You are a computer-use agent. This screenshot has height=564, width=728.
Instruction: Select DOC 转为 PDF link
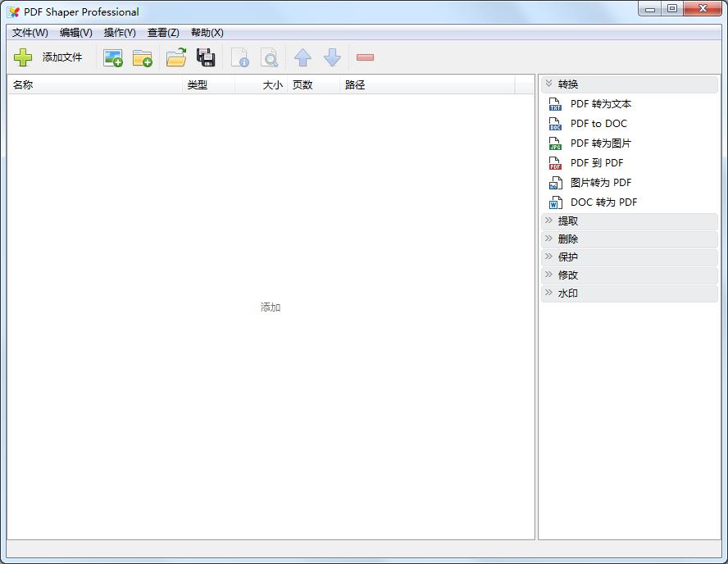603,202
